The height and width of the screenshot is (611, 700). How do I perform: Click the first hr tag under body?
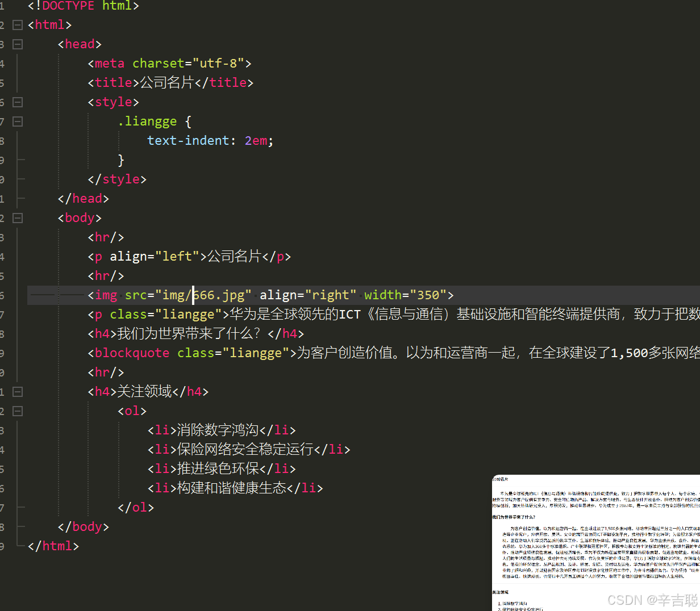(x=106, y=237)
